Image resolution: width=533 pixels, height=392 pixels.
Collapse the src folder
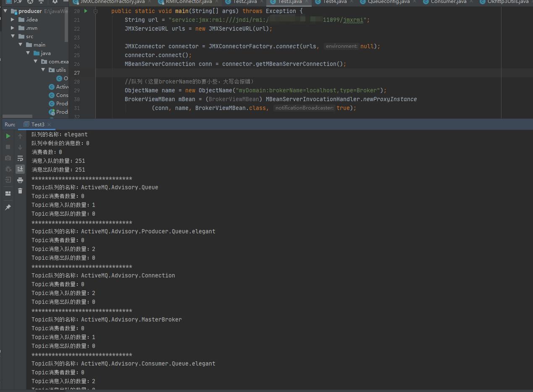13,36
